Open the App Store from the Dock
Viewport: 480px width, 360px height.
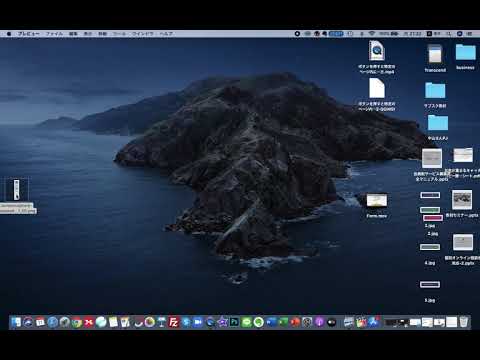[x=373, y=322]
